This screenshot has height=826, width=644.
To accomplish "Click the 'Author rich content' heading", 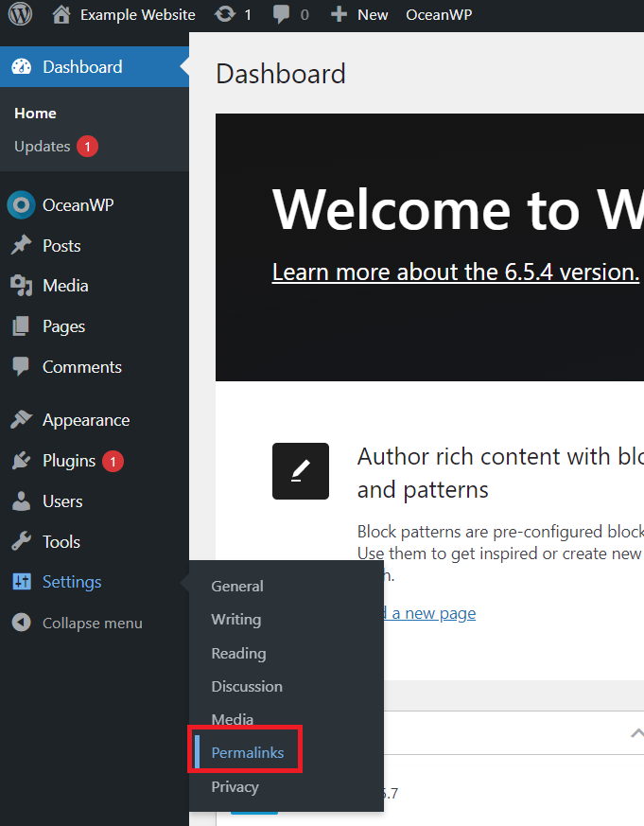I will click(500, 472).
